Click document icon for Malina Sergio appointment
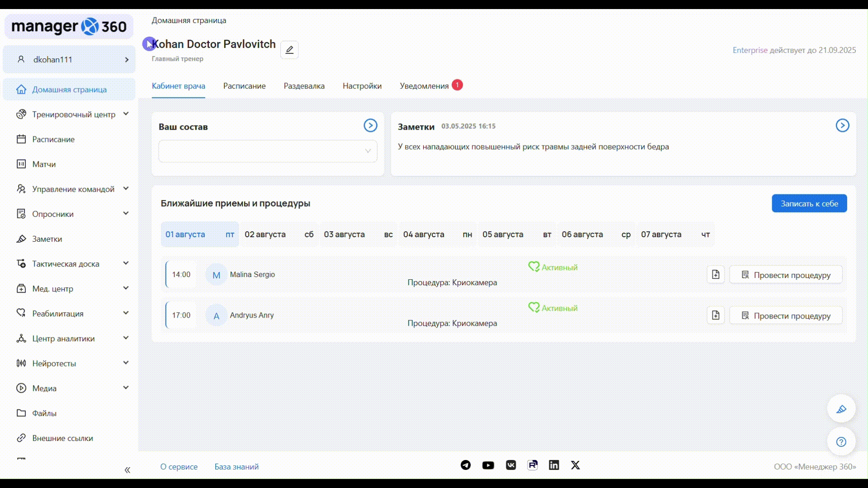Image resolution: width=868 pixels, height=488 pixels. tap(716, 275)
